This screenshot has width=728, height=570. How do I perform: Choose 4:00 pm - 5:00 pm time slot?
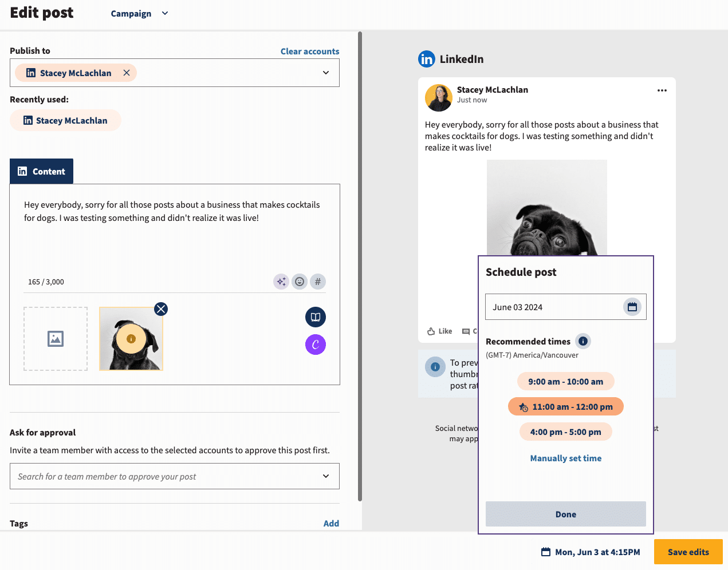pos(566,432)
